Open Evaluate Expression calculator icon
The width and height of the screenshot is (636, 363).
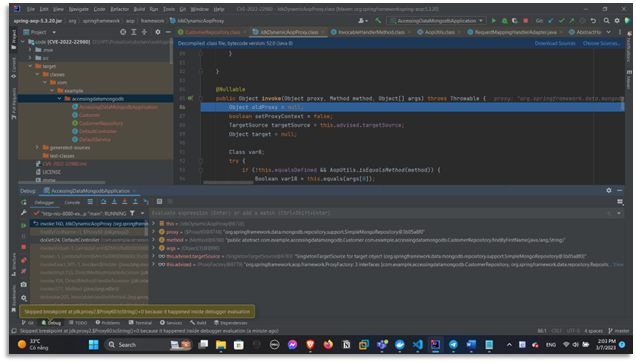point(159,202)
